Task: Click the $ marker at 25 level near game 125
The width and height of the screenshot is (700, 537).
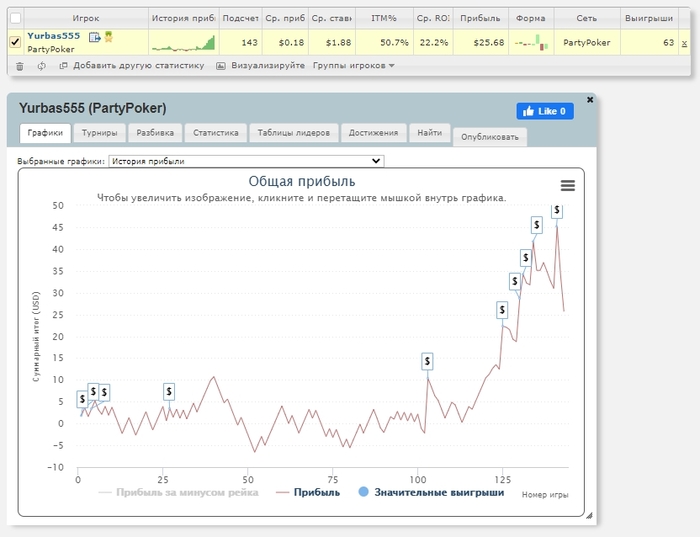Action: point(502,310)
